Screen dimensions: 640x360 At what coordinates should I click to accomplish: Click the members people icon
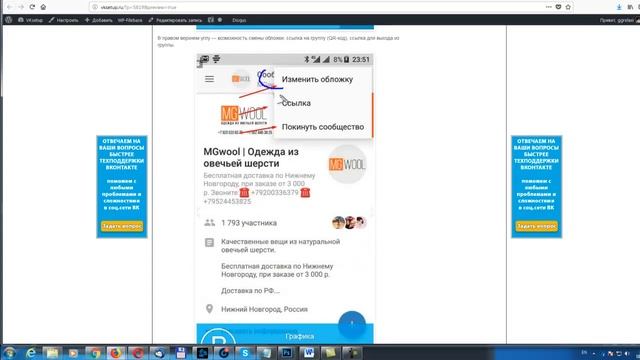click(209, 223)
